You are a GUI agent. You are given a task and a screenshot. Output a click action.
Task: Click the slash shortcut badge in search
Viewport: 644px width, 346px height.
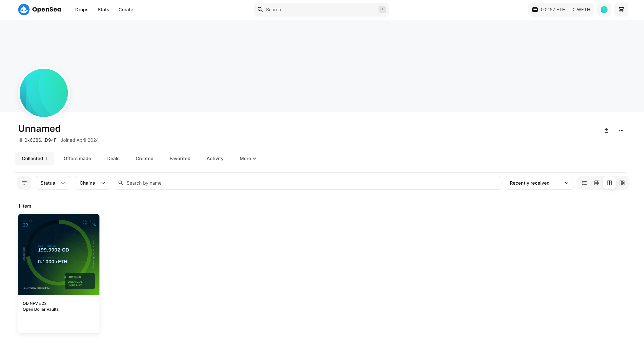382,10
